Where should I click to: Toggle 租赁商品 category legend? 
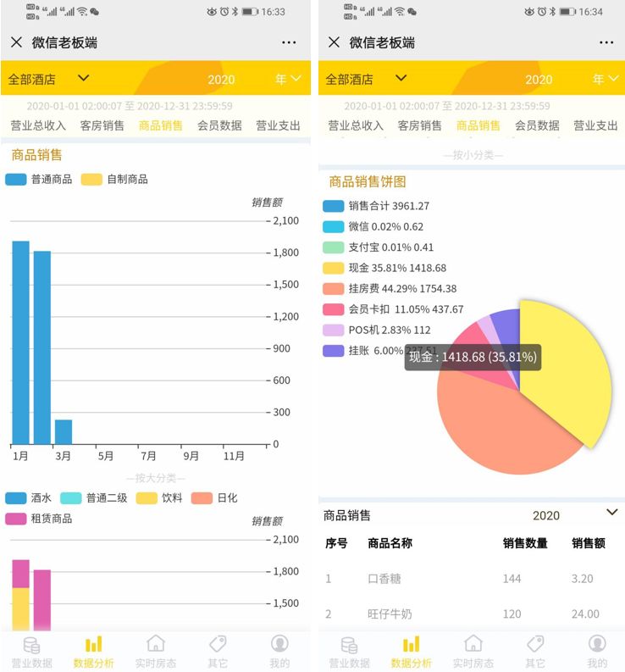39,519
